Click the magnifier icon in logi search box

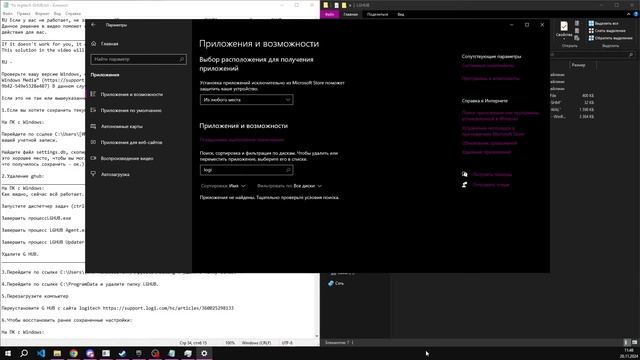(288, 170)
